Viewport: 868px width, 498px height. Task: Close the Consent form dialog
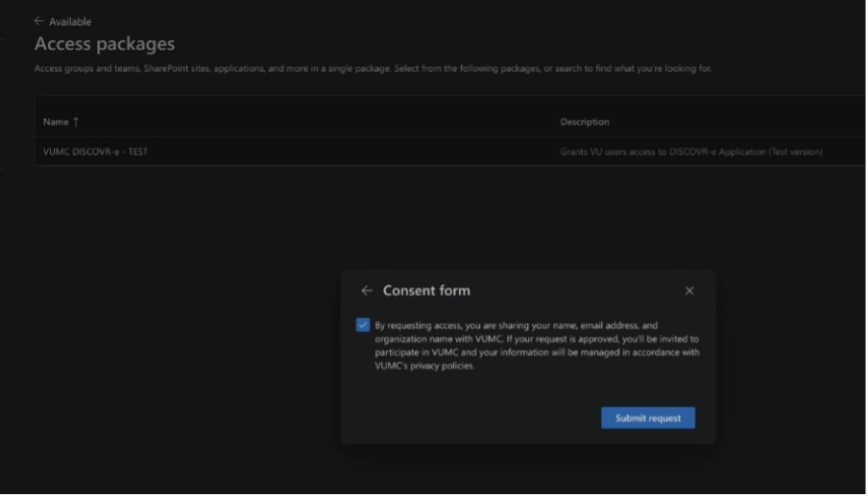coord(689,291)
